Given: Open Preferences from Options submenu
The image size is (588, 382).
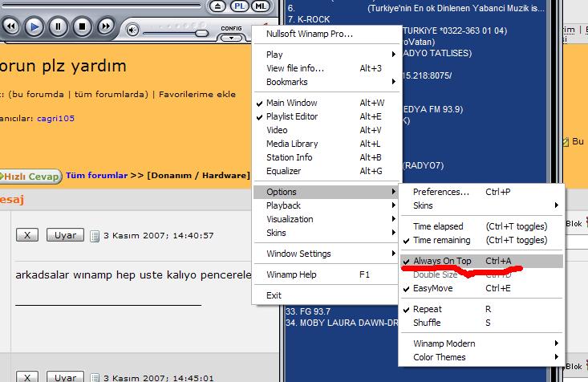Looking at the screenshot, I should 482,192.
